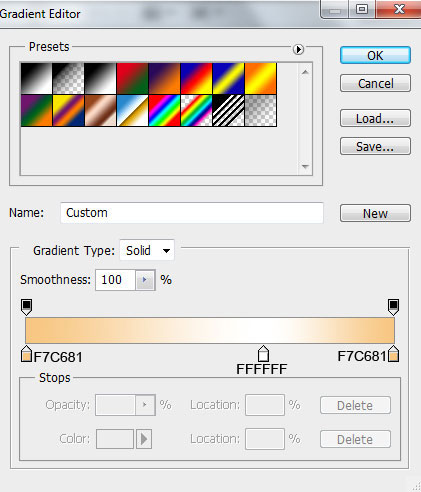Click the presets list down scroll arrow

point(305,166)
